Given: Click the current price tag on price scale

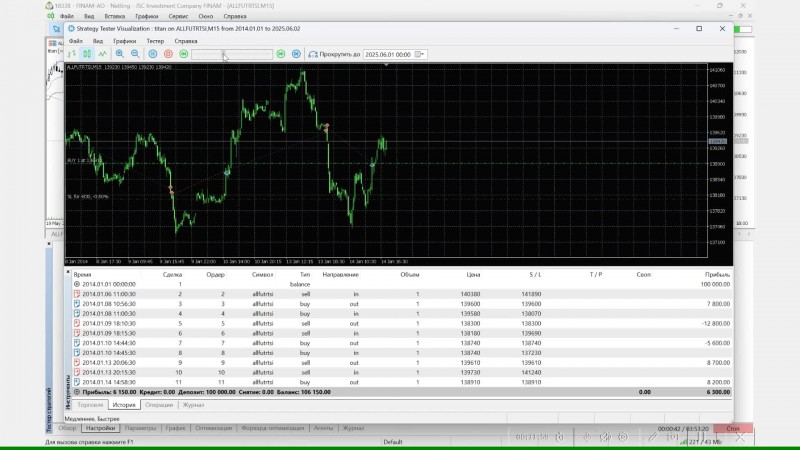Looking at the screenshot, I should 718,141.
